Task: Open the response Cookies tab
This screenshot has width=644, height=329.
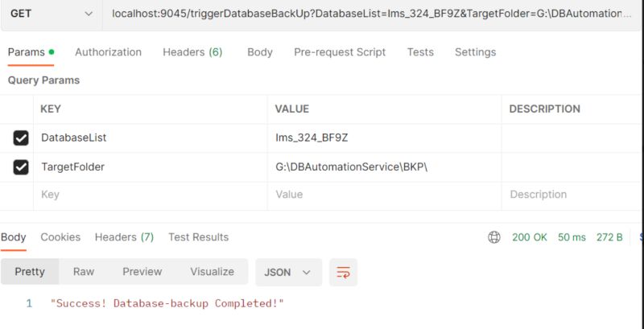Action: pyautogui.click(x=60, y=237)
